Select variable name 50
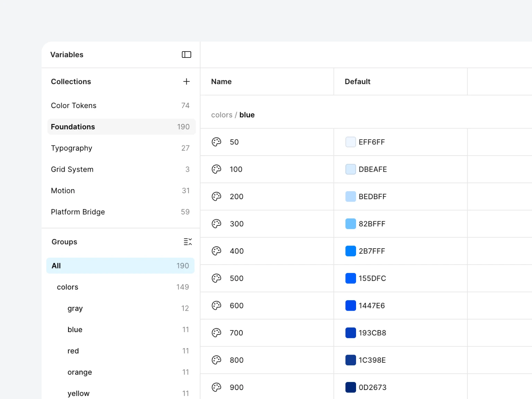This screenshot has width=532, height=399. coord(234,142)
